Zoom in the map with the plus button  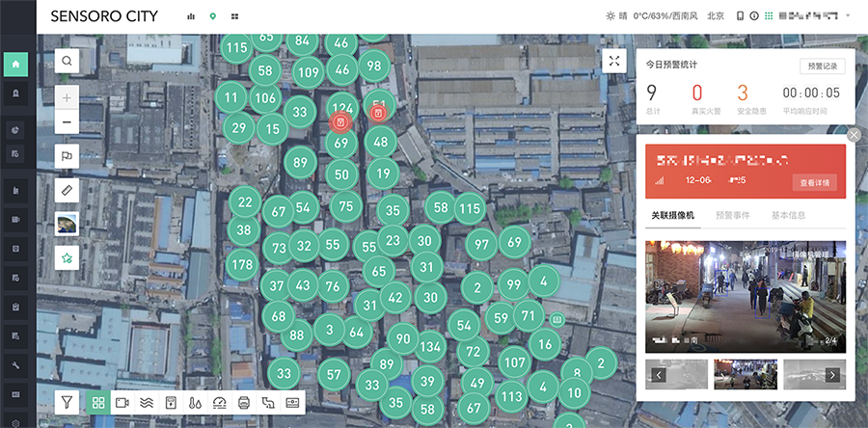tap(67, 98)
